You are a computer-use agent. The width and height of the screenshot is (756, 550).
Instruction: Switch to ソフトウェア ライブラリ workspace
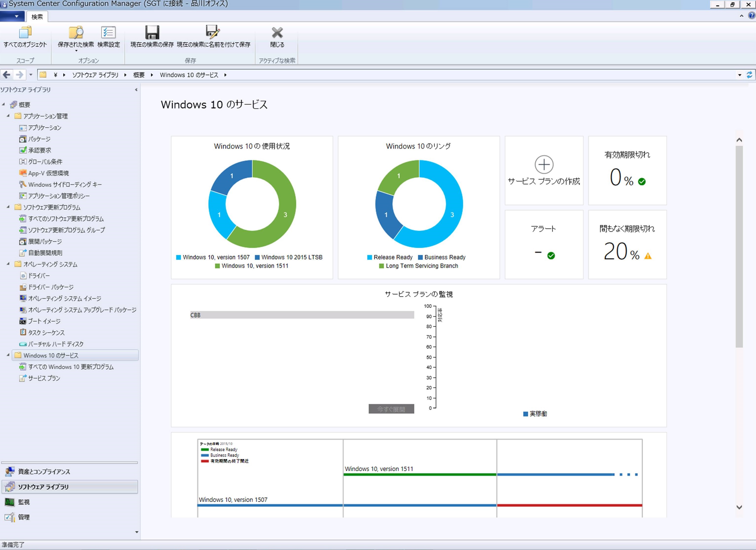tap(70, 487)
